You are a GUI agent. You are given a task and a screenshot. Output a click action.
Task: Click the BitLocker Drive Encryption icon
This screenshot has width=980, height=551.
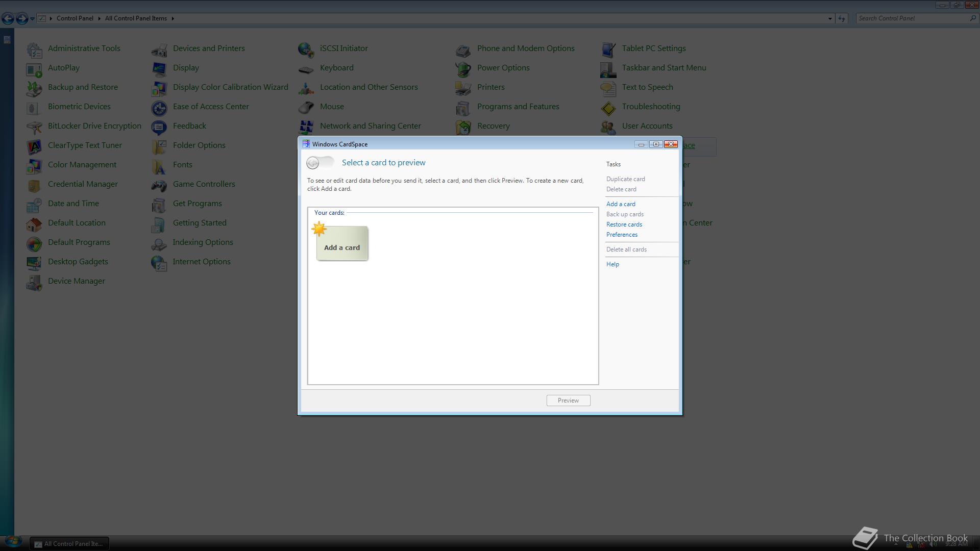(34, 127)
